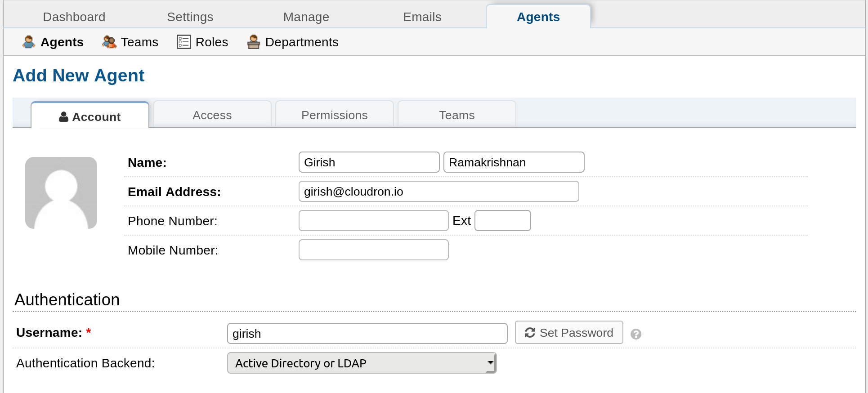
Task: Click into the Phone Number field
Action: (x=373, y=221)
